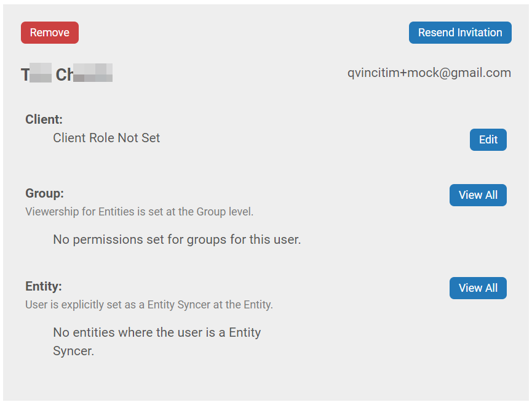Screen dimensions: 532x402
Task: Click the qvincitim+mock@gmail.com email address
Action: (429, 73)
